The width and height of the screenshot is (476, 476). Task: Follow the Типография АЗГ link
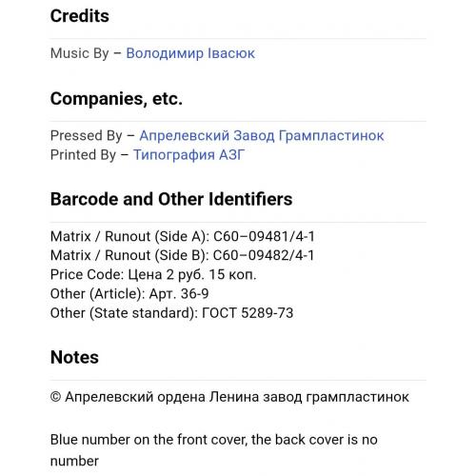point(188,155)
